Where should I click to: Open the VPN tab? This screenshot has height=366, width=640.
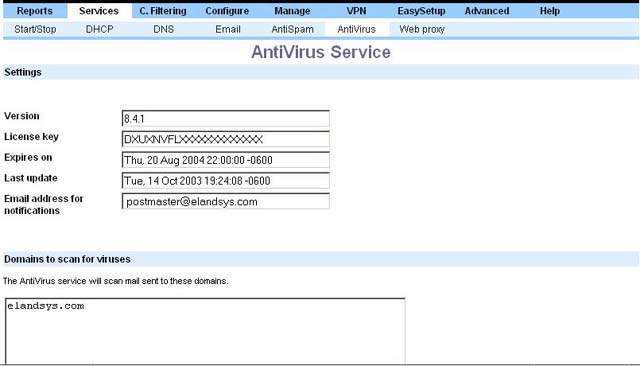(356, 11)
